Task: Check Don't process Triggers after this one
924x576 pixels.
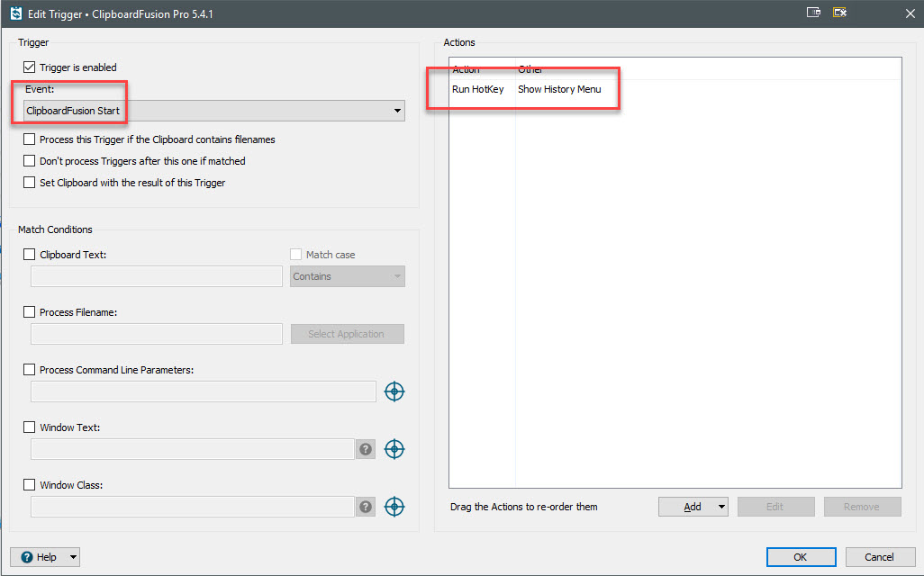Action: point(30,161)
